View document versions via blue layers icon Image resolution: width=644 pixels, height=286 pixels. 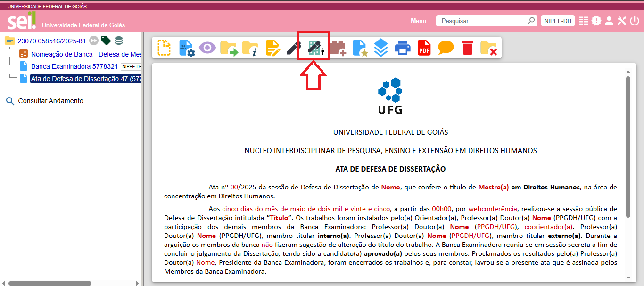[x=381, y=47]
